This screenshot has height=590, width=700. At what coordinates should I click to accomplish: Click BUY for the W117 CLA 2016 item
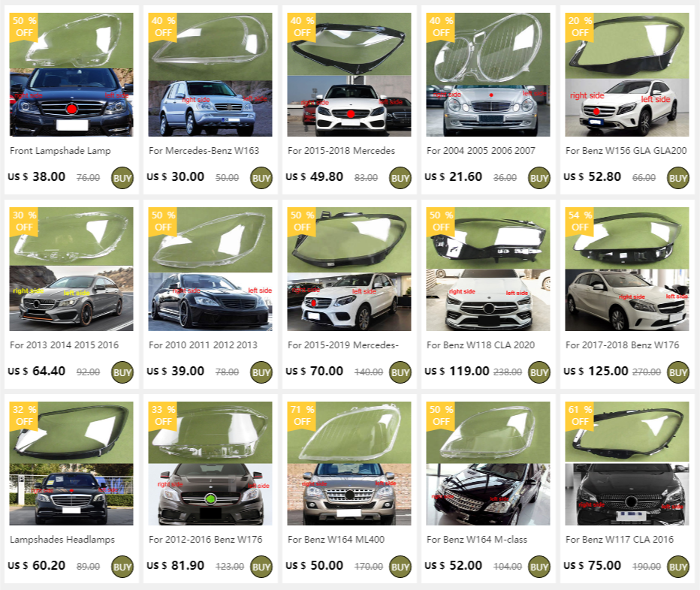tap(677, 567)
